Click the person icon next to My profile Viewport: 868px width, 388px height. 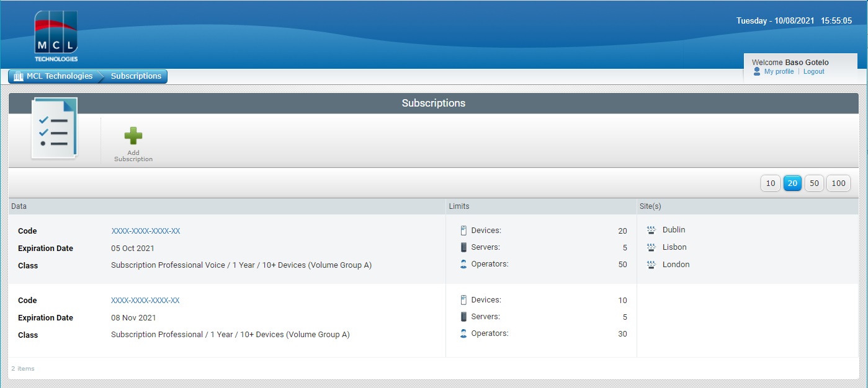(756, 71)
